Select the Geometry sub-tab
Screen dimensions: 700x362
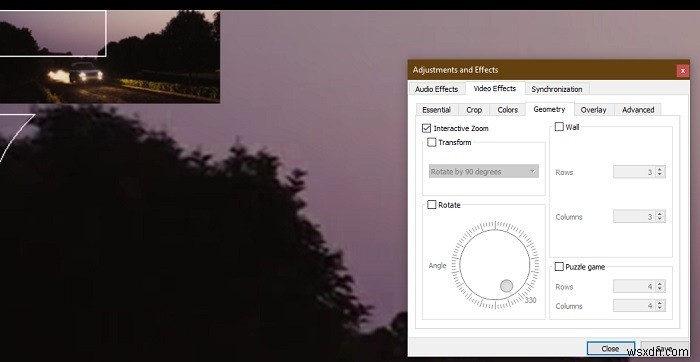549,109
